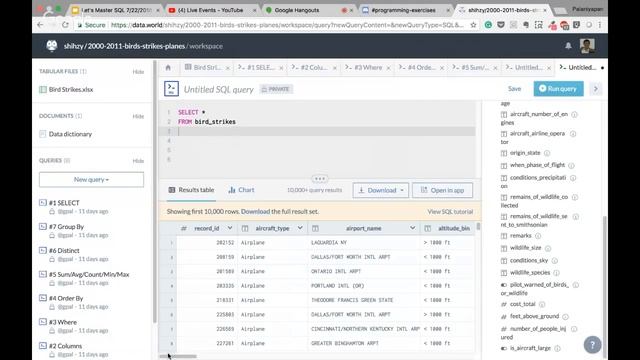This screenshot has width=640, height=360.
Task: Show info for origin_state column
Action: (x=547, y=153)
